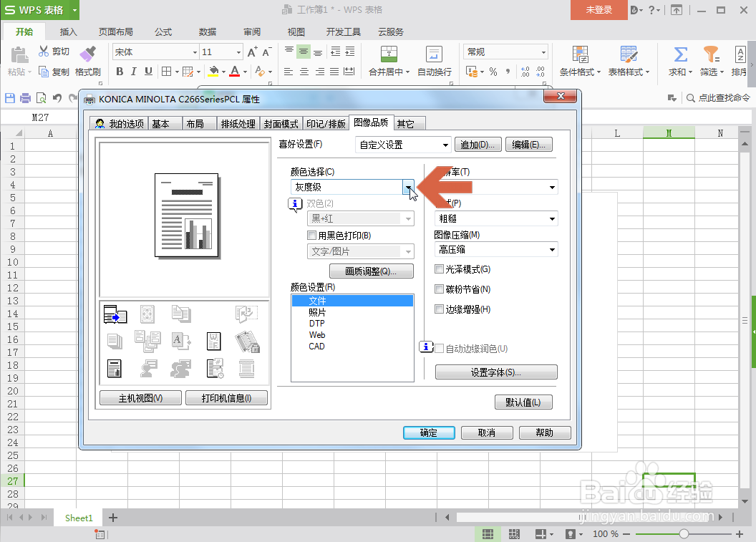The height and width of the screenshot is (542, 756).
Task: Toggle Italic formatting
Action: [134, 72]
